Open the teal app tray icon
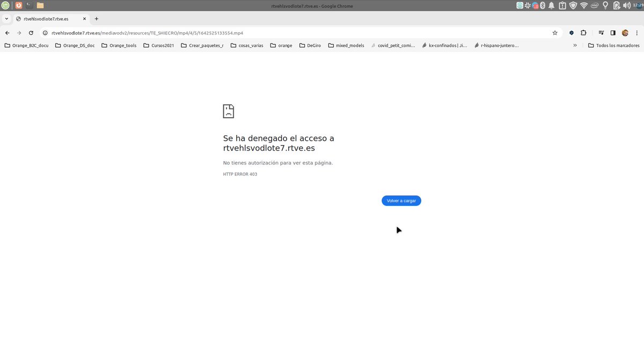Viewport: 644px width, 354px height. [519, 5]
